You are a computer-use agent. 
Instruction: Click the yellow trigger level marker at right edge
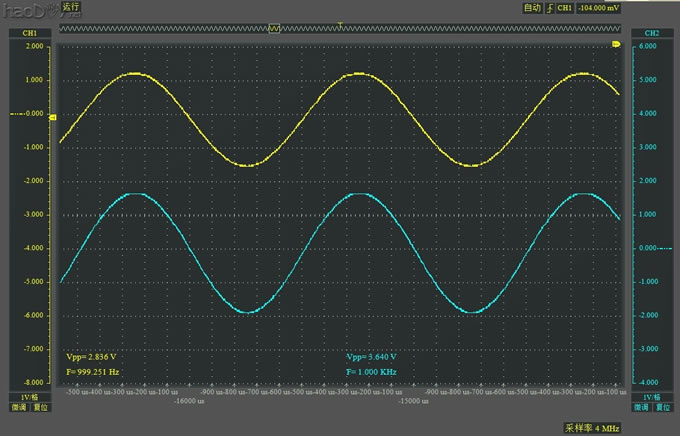616,45
